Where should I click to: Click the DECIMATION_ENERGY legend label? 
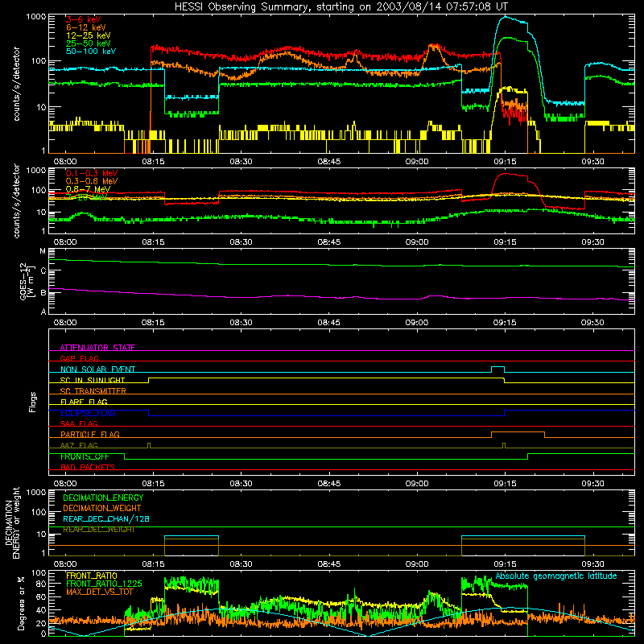(103, 497)
